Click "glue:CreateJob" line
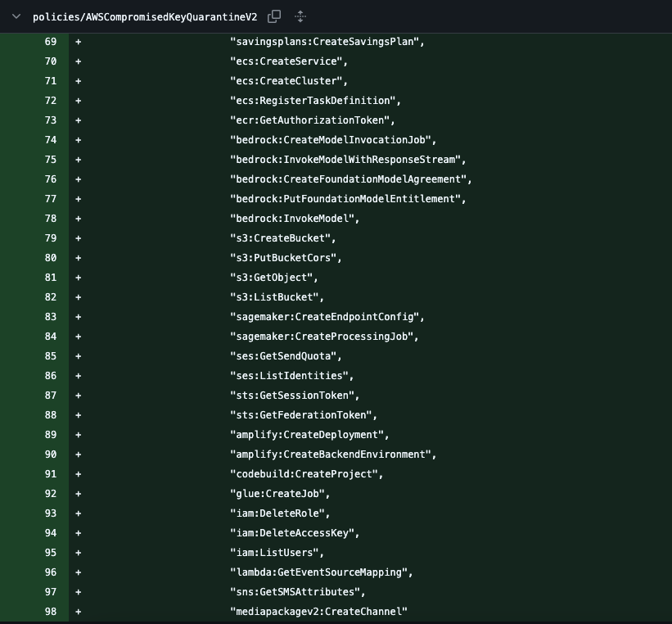 (x=280, y=494)
